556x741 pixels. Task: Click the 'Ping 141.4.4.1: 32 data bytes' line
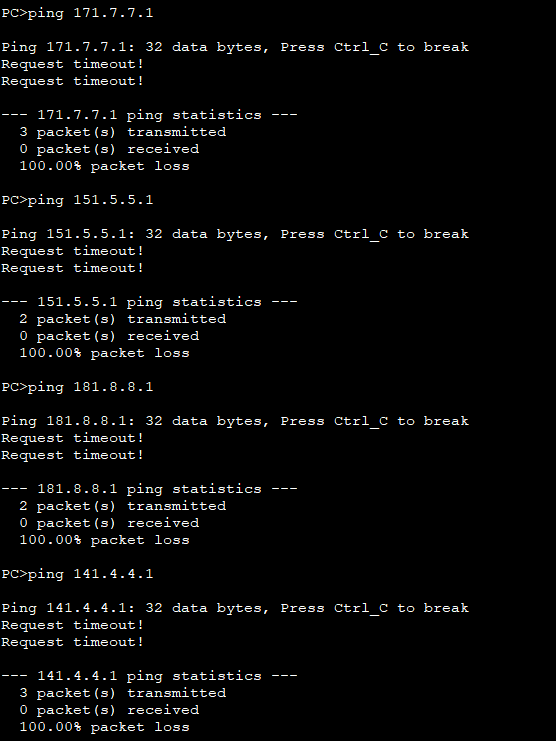point(235,609)
